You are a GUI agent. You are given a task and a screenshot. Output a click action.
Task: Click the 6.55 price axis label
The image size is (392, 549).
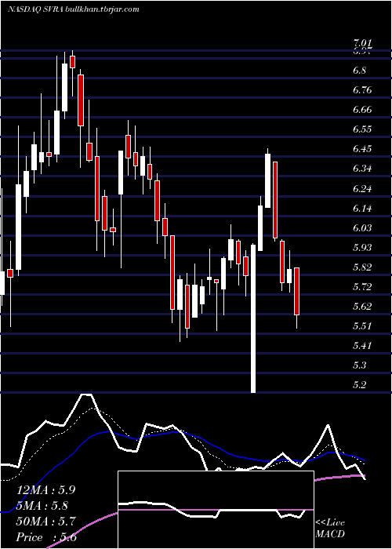[362, 129]
